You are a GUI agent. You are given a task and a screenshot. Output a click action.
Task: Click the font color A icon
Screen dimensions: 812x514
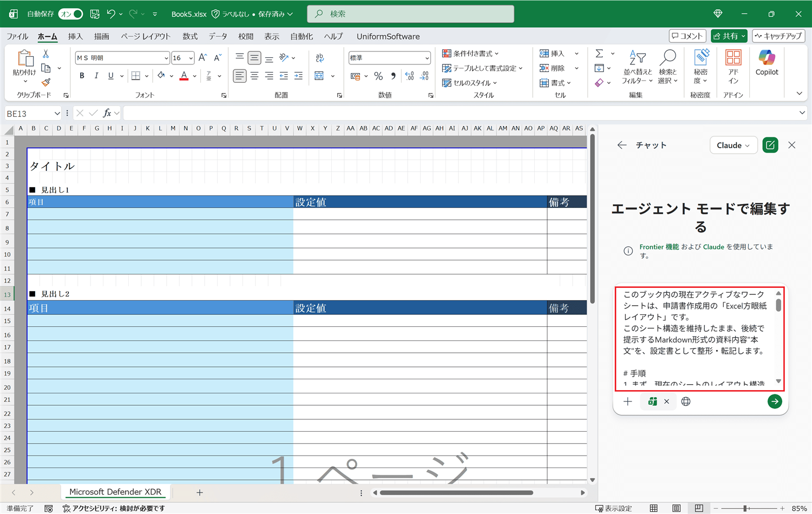tap(184, 76)
